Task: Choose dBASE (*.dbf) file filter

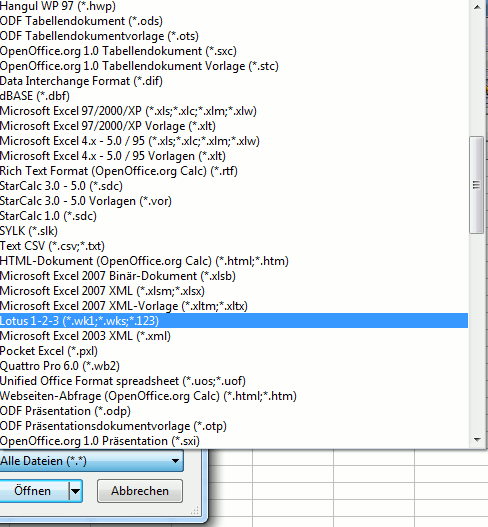Action: point(234,96)
